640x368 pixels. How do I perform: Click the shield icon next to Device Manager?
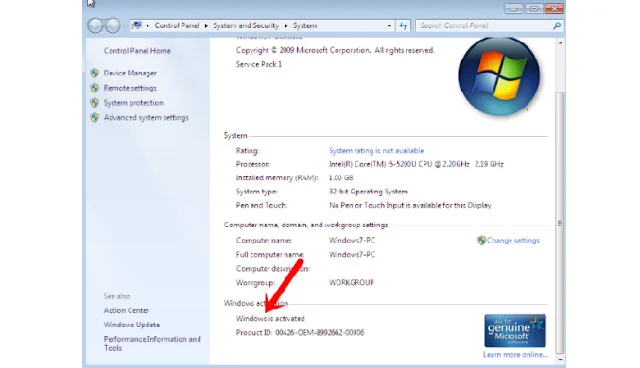(x=94, y=73)
